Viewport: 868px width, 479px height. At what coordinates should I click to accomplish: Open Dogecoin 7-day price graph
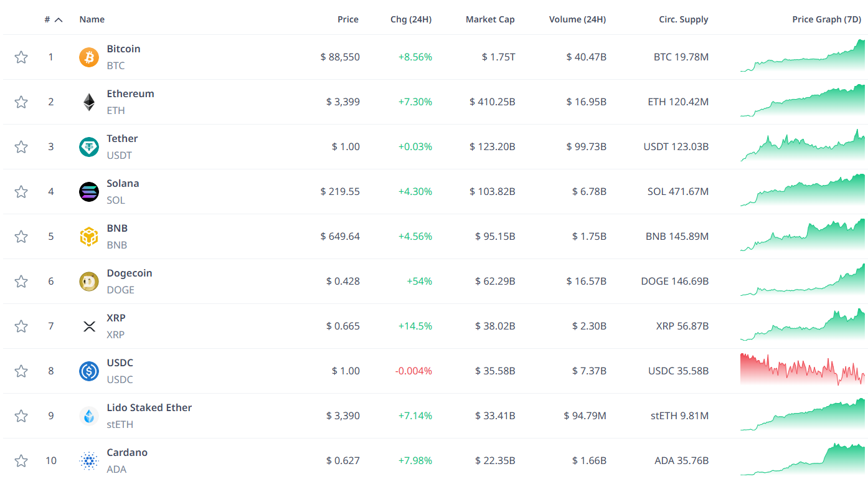coord(802,281)
